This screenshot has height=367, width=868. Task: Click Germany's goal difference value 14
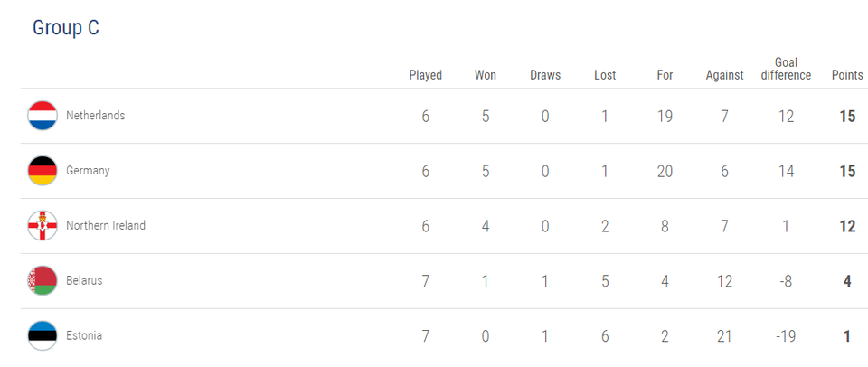(x=786, y=171)
